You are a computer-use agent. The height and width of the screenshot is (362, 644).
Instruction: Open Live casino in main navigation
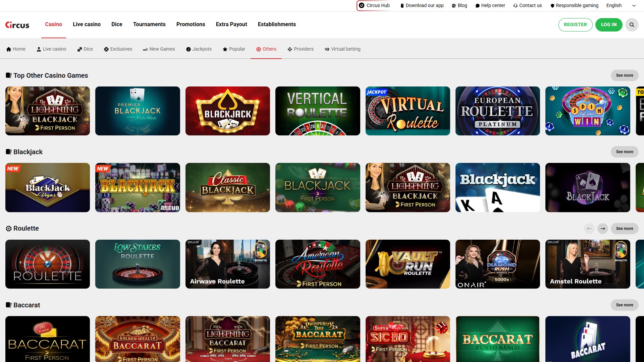point(87,24)
